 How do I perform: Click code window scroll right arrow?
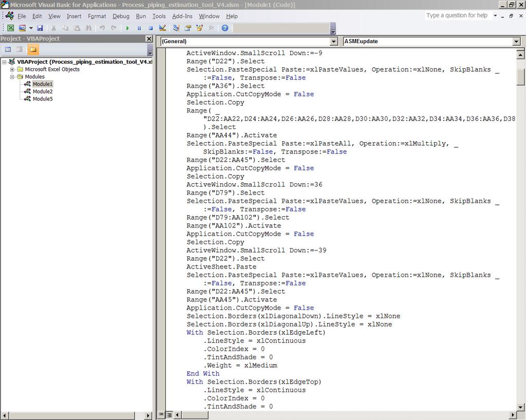click(x=513, y=415)
